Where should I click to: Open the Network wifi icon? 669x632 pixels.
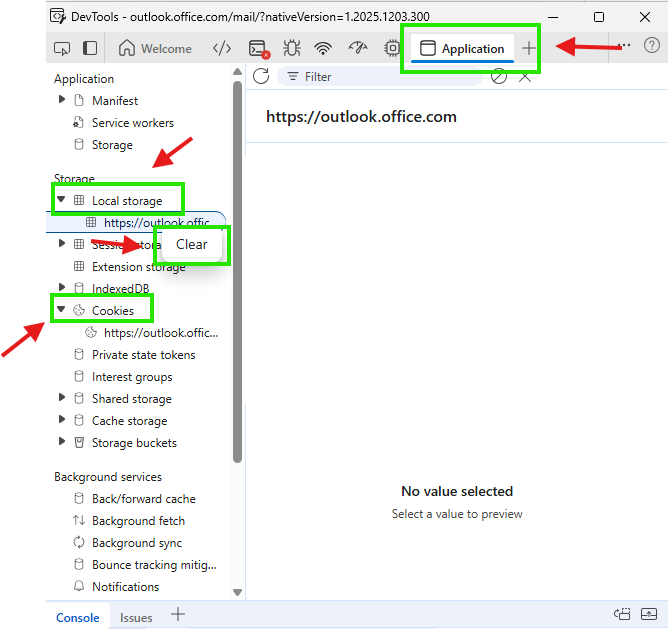(x=323, y=48)
